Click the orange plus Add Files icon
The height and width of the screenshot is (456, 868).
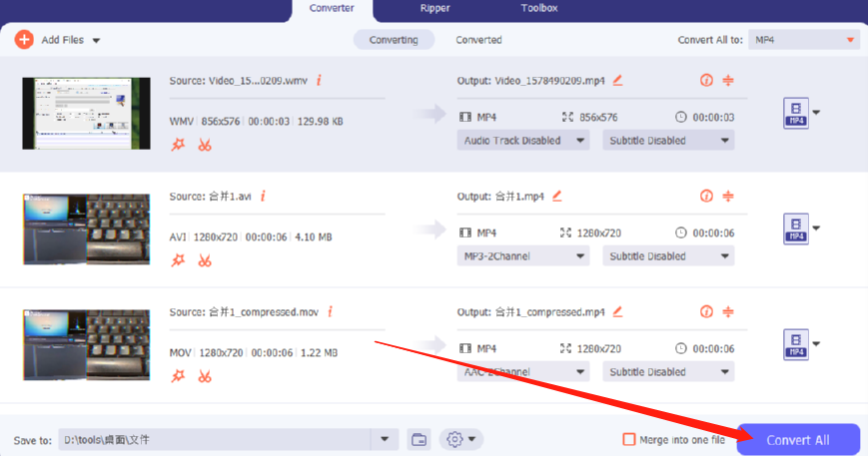(24, 40)
